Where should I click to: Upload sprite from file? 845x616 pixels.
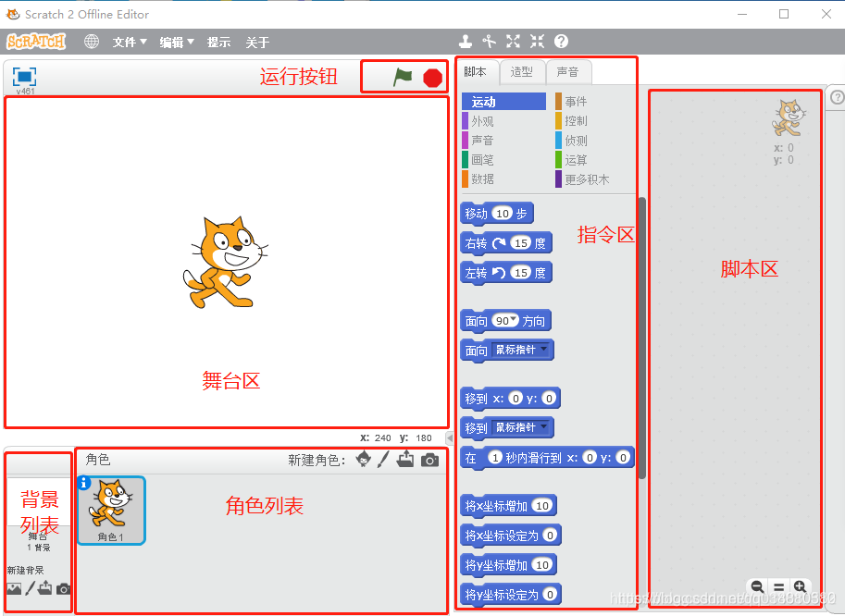(x=405, y=460)
